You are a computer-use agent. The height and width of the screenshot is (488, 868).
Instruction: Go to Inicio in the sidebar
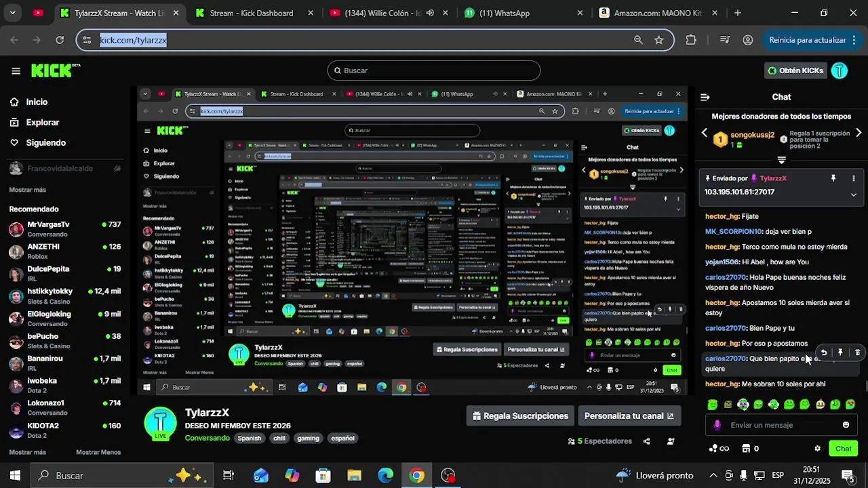coord(37,102)
